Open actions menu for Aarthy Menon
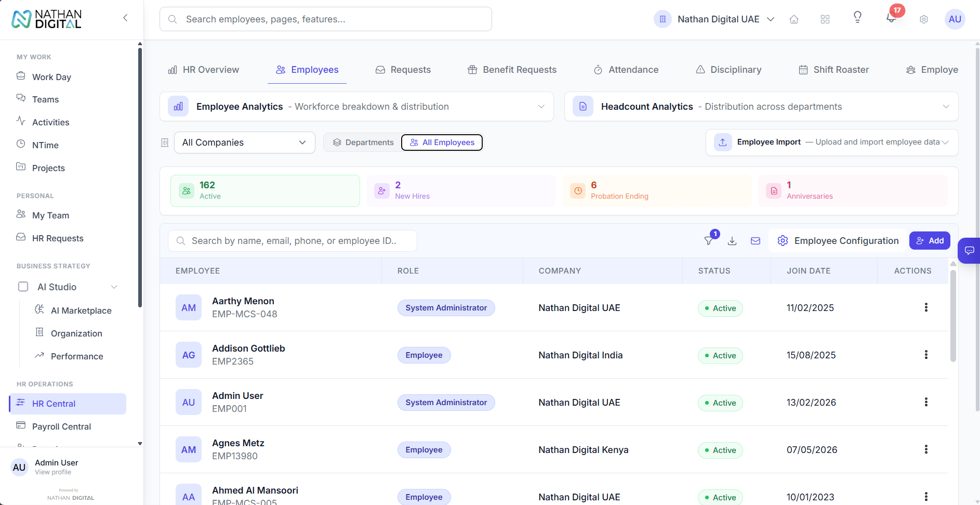Screen dimensions: 980x505 pos(926,307)
